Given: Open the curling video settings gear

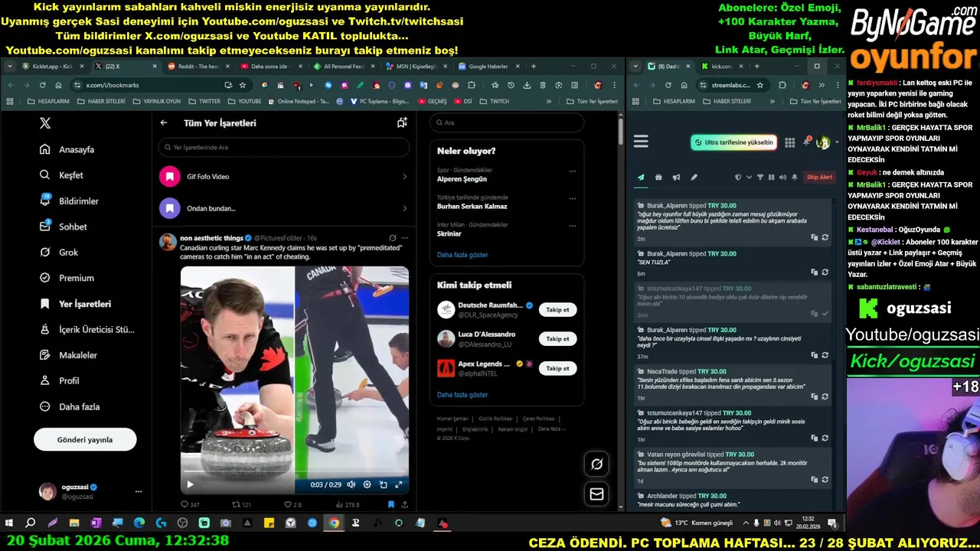Looking at the screenshot, I should (367, 484).
